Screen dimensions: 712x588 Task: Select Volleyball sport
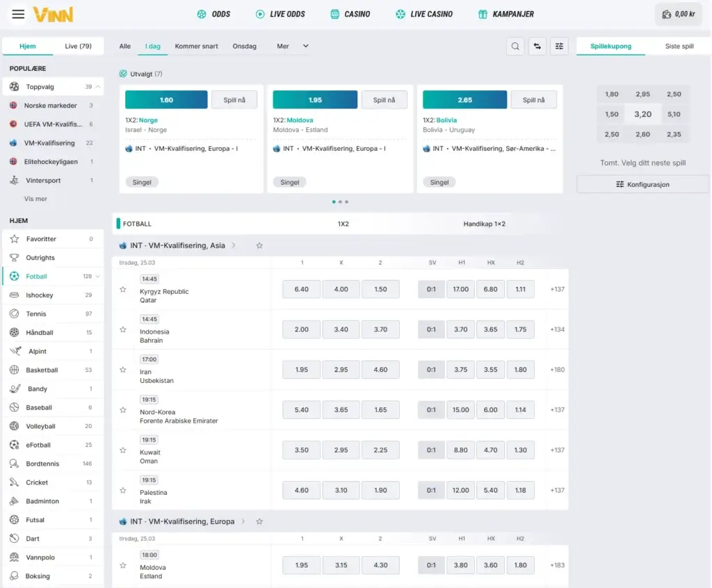pos(53,426)
